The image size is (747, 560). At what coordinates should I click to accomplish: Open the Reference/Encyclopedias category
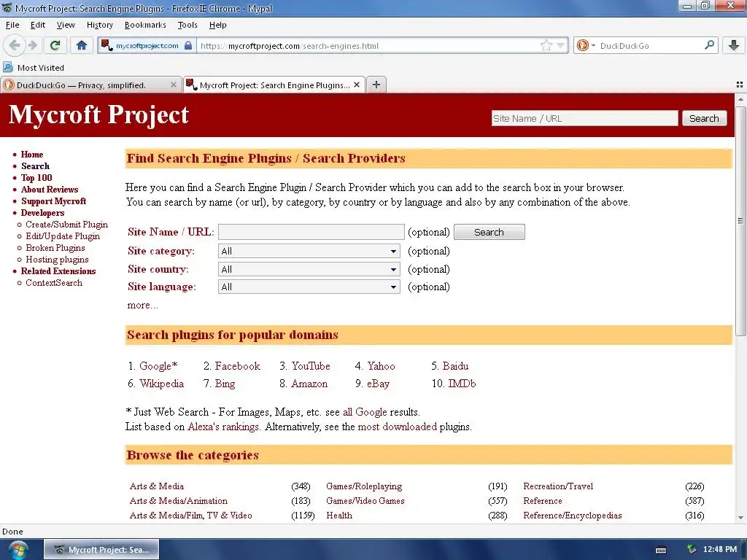click(573, 516)
